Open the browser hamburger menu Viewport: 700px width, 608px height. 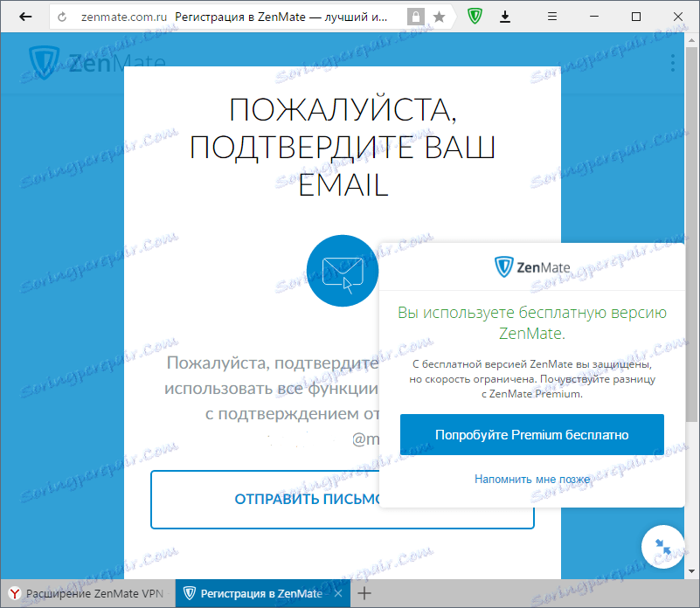(552, 17)
